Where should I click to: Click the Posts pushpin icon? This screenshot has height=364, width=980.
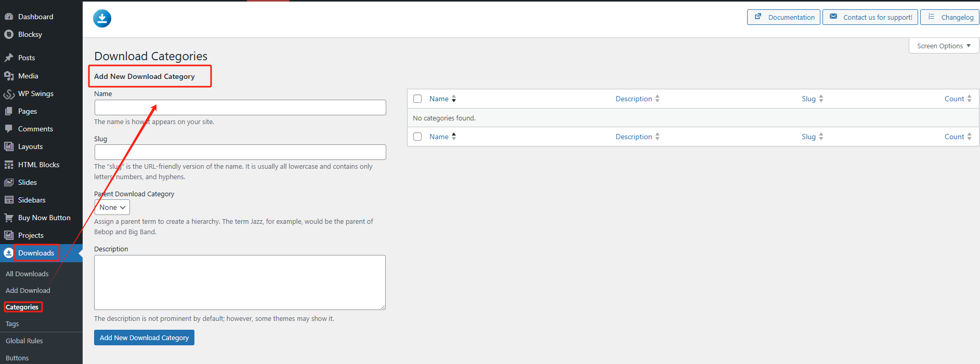coord(9,58)
